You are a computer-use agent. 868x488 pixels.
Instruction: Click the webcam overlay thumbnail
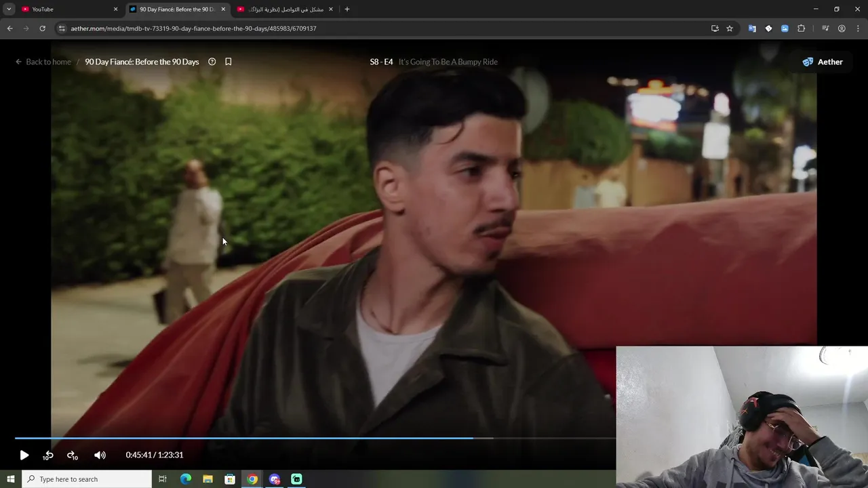click(742, 417)
